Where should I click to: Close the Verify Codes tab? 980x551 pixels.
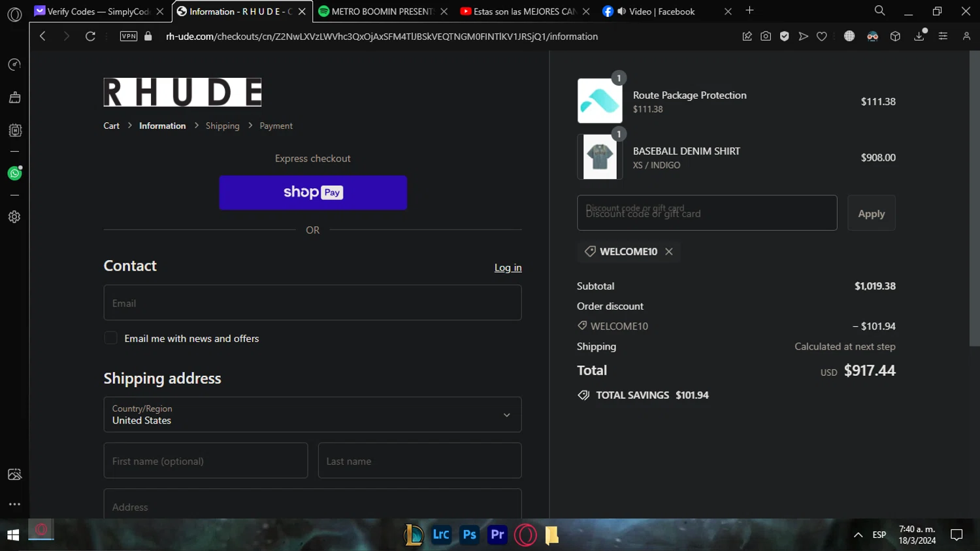pyautogui.click(x=160, y=12)
